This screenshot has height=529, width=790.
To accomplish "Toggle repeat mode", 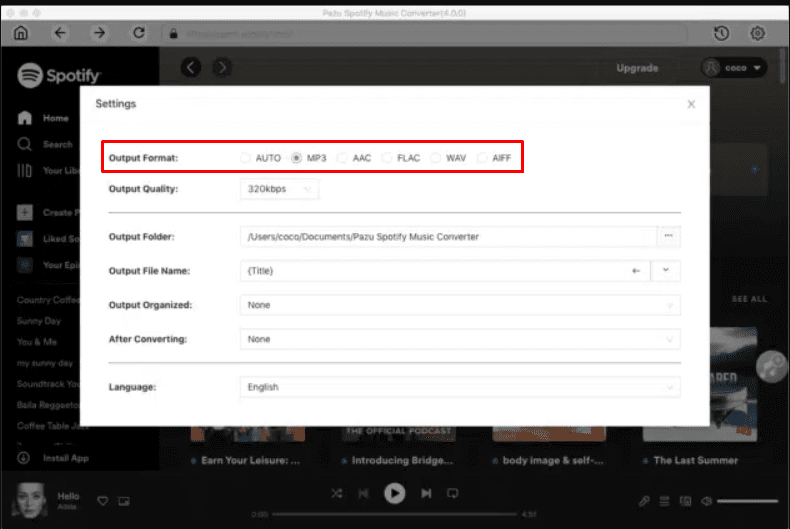I will pyautogui.click(x=452, y=493).
